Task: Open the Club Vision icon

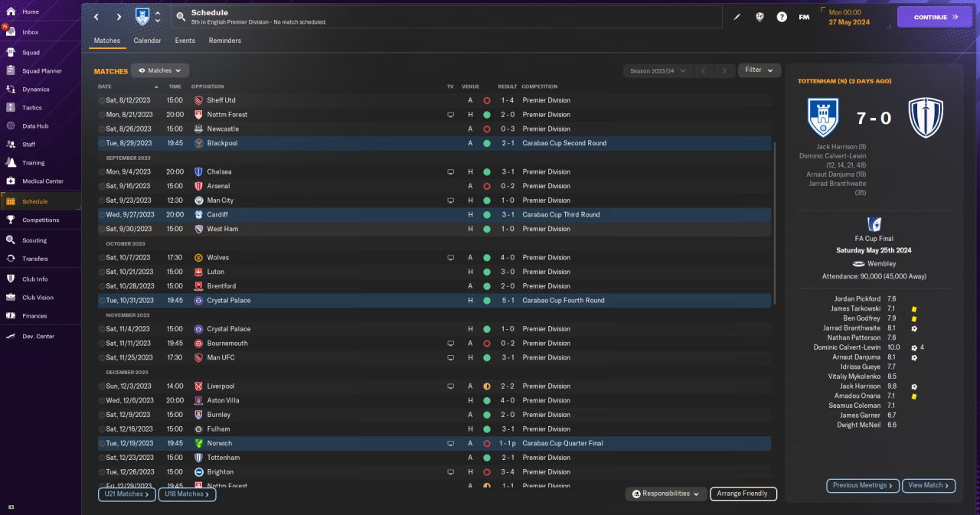Action: coord(11,298)
